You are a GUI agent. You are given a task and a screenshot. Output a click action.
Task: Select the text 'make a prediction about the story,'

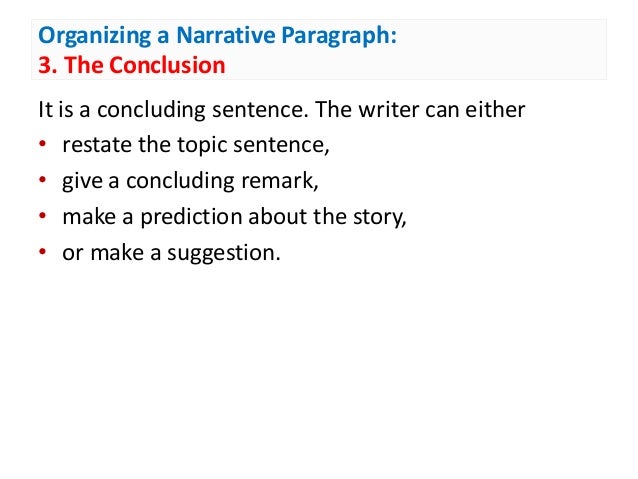tap(234, 217)
